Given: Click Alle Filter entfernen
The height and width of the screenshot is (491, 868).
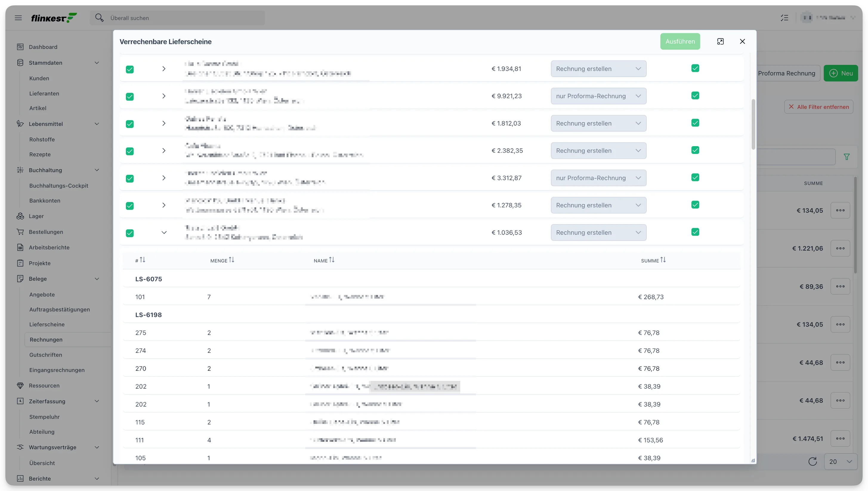Looking at the screenshot, I should pos(818,107).
